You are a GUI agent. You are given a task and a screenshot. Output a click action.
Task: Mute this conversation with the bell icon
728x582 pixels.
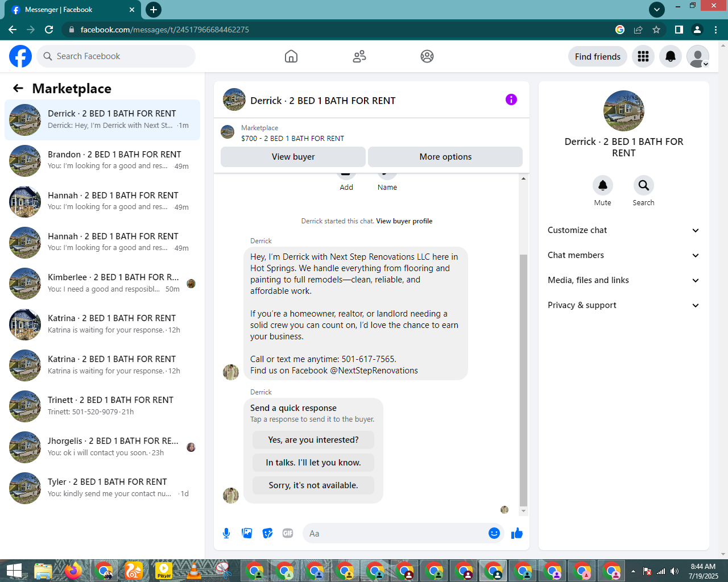click(603, 185)
